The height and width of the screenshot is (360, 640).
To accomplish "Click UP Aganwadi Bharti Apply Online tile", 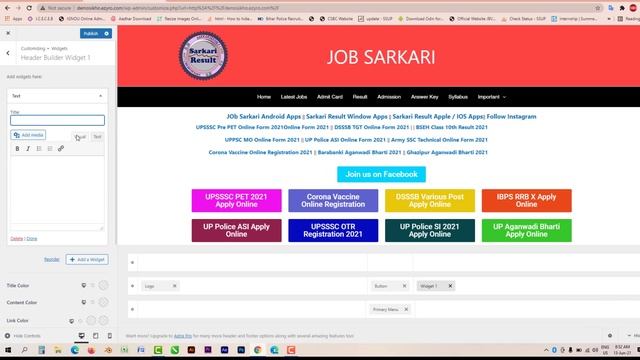I will point(527,230).
